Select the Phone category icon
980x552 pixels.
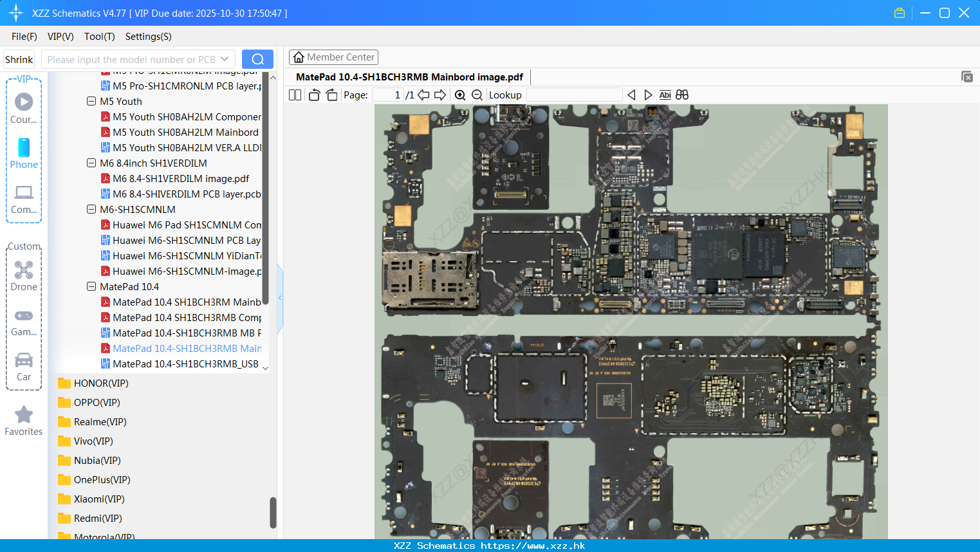pyautogui.click(x=24, y=153)
